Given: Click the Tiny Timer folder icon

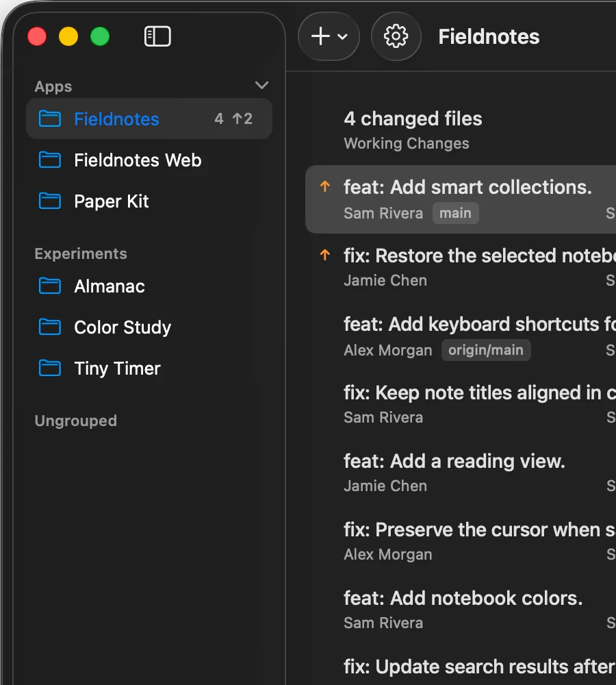Looking at the screenshot, I should coord(50,369).
